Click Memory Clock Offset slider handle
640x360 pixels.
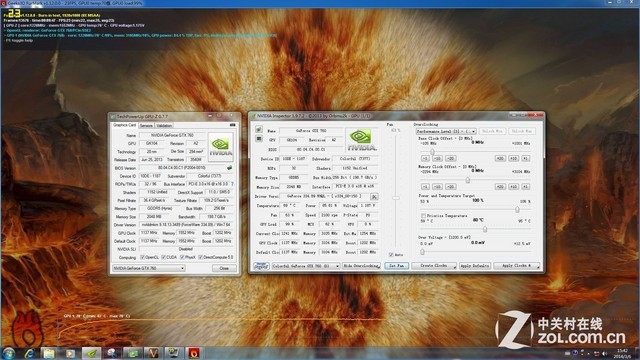(x=468, y=180)
